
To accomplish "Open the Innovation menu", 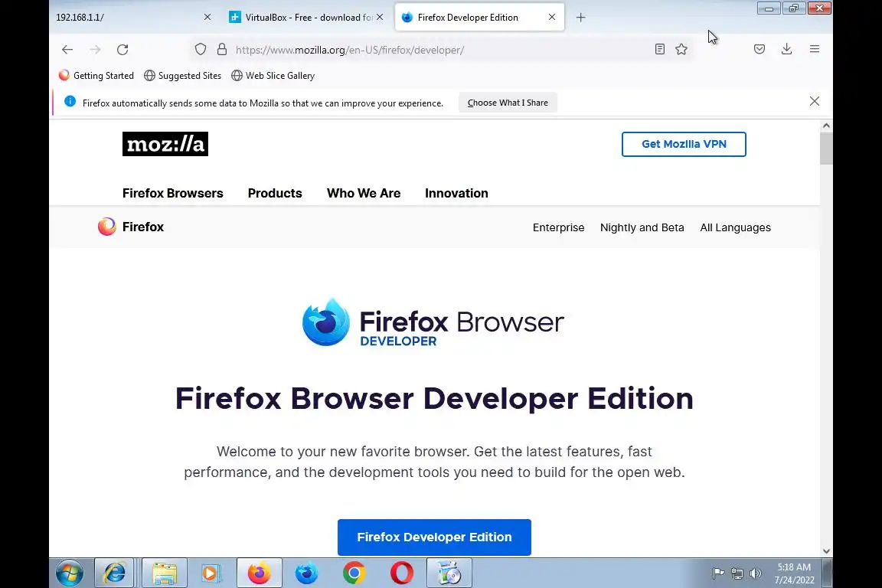I will (456, 193).
